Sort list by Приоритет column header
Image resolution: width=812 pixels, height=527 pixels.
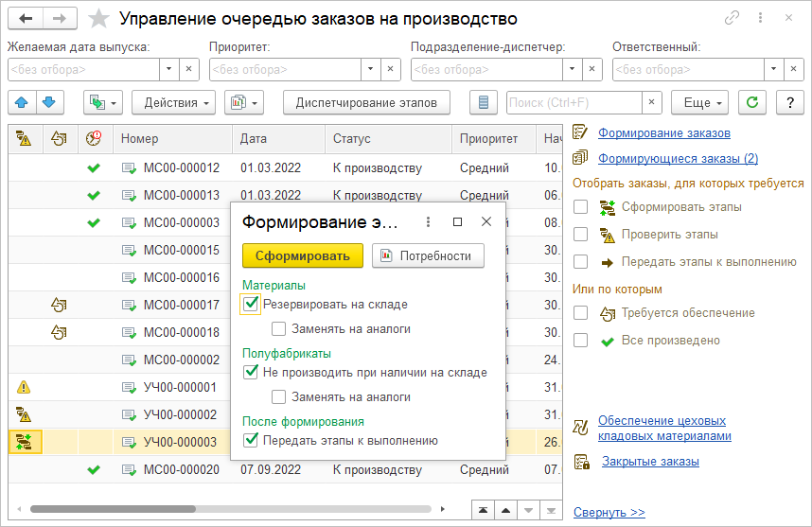click(494, 138)
